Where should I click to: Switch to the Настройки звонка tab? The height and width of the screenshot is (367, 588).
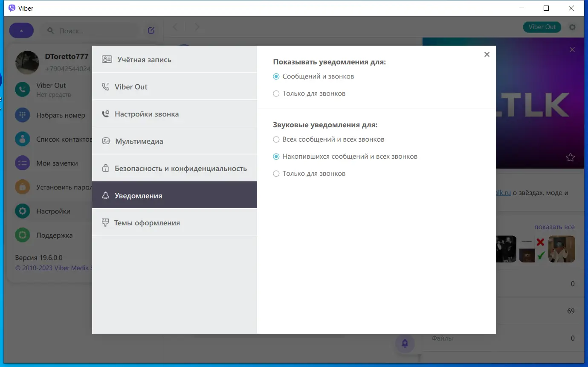pyautogui.click(x=174, y=114)
